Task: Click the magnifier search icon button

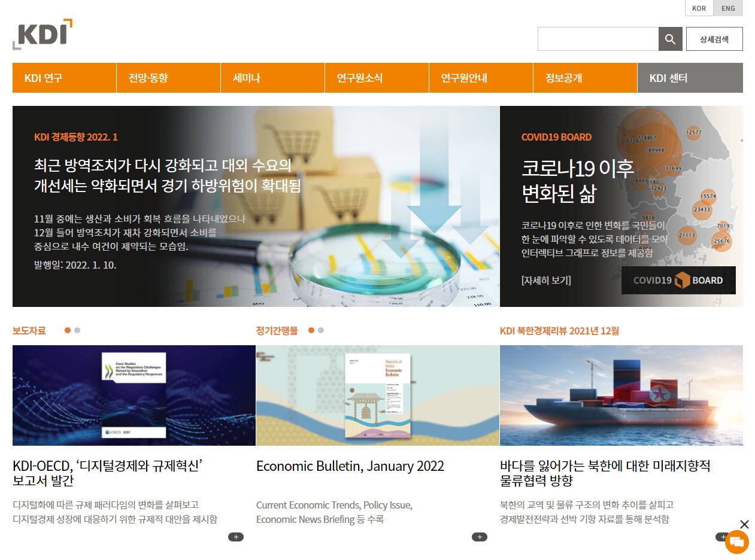Action: click(670, 39)
